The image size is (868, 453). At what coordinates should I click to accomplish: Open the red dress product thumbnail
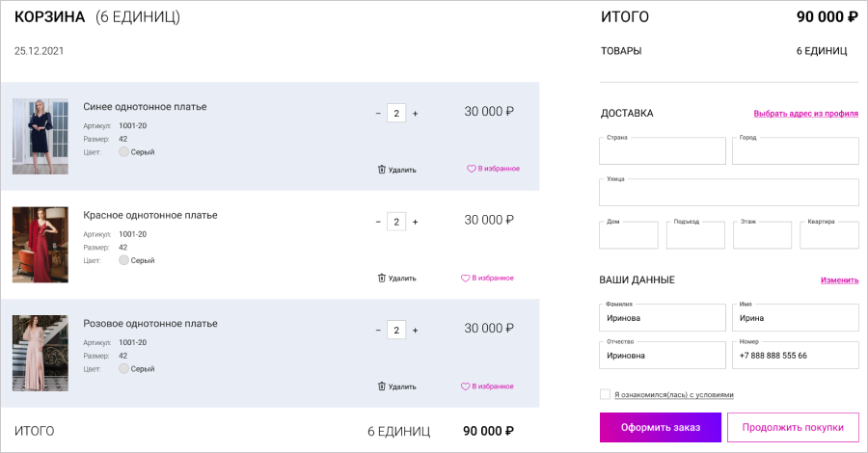pyautogui.click(x=41, y=244)
